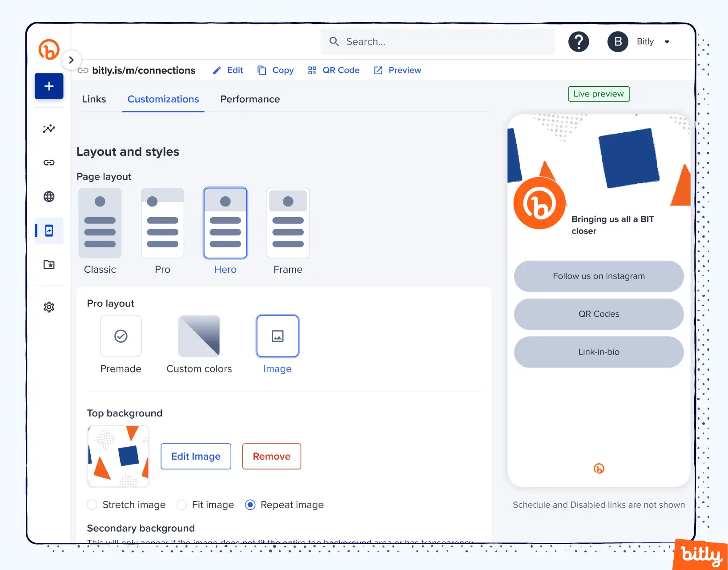
Task: Switch to the Links tab
Action: tap(94, 99)
